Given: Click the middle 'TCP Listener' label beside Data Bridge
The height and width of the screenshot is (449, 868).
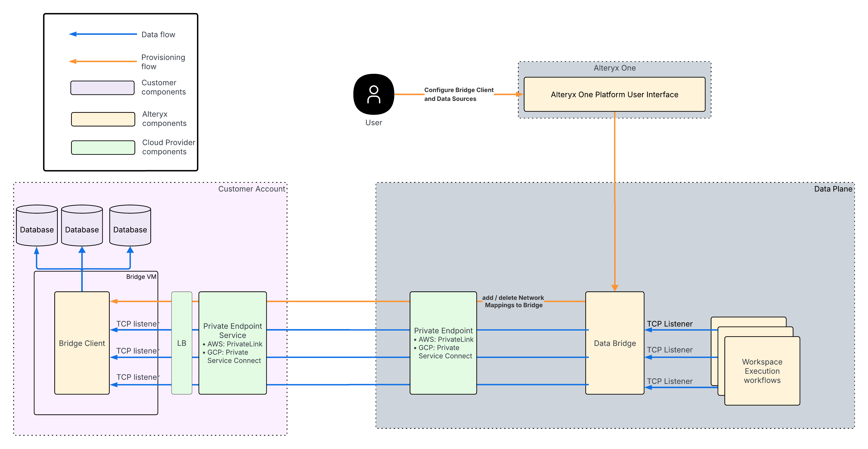Looking at the screenshot, I should pos(670,350).
